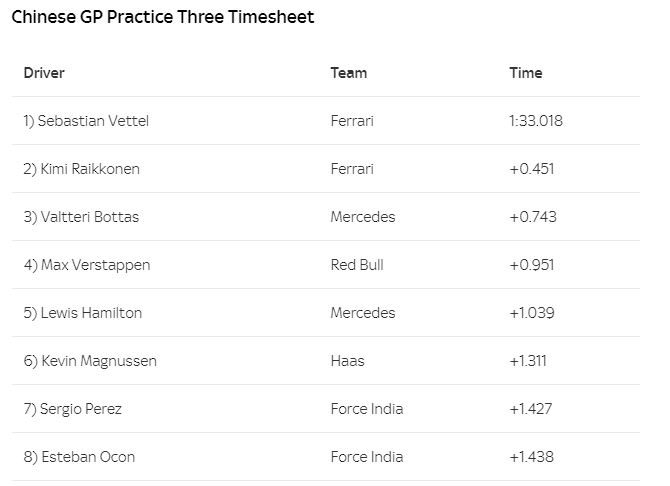Click the Team column header
The image size is (670, 486).
point(348,73)
